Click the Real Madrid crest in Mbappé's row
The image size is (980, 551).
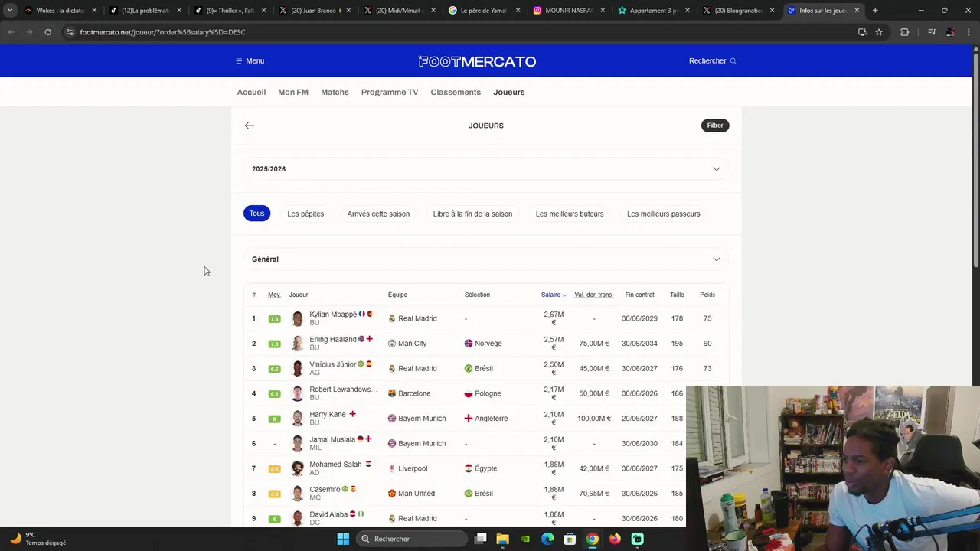(x=392, y=318)
